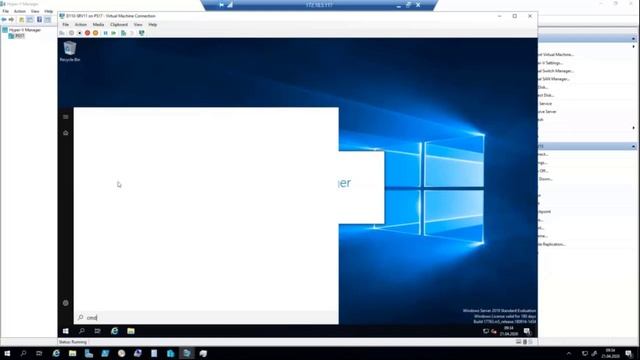Click the Help icon in Hyper-V Manager toolbar
640x360 pixels.
point(40,20)
